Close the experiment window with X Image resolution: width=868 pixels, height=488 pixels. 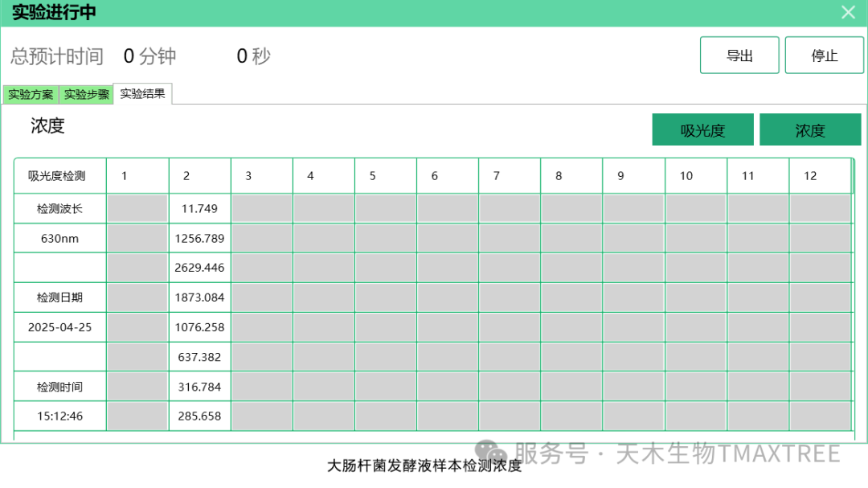pyautogui.click(x=848, y=12)
